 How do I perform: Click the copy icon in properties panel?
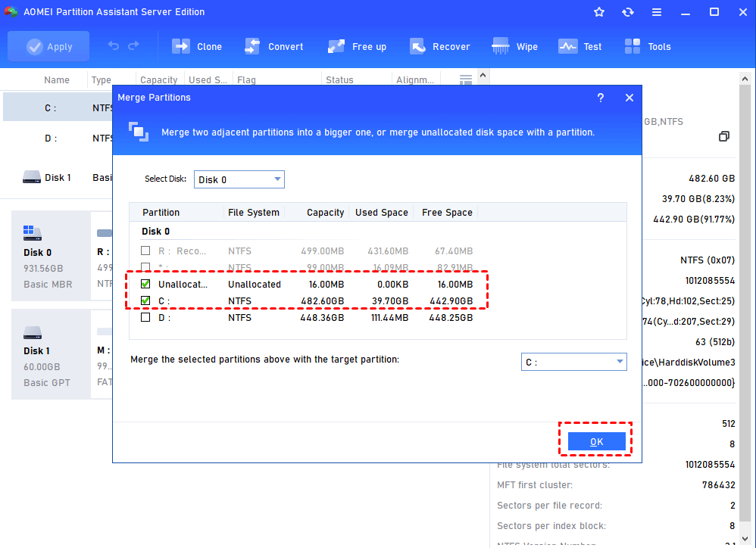[x=723, y=136]
